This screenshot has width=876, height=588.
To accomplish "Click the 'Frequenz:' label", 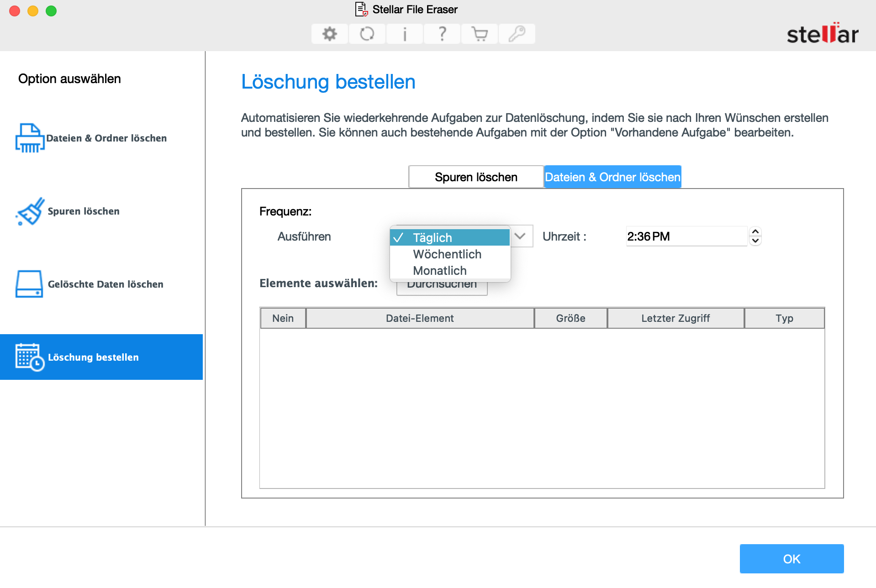I will coord(285,211).
